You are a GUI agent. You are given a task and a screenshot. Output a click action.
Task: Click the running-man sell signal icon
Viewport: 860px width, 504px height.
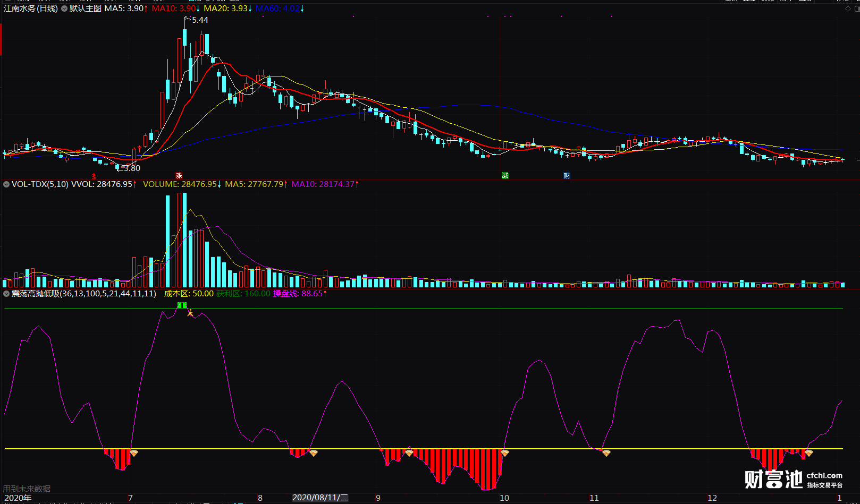coord(190,313)
